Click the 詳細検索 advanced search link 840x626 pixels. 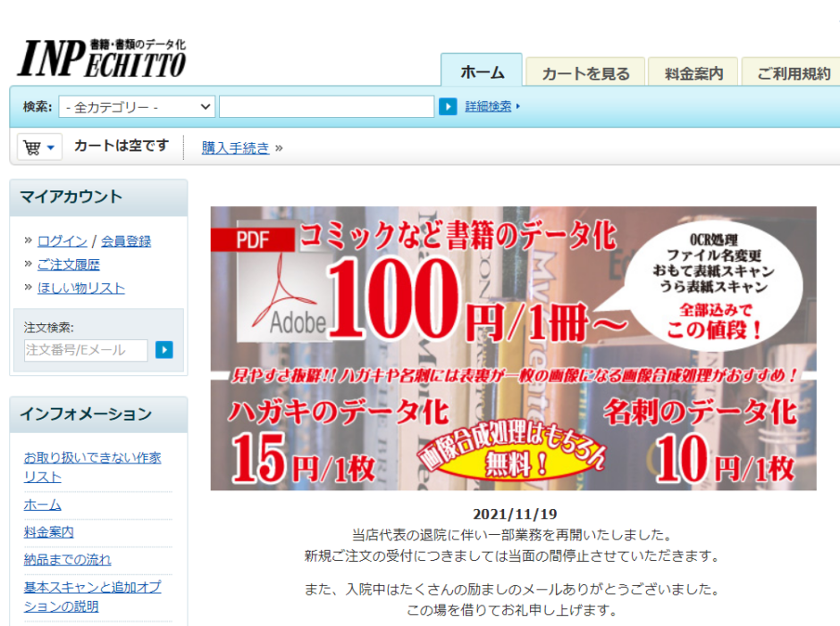coord(488,106)
